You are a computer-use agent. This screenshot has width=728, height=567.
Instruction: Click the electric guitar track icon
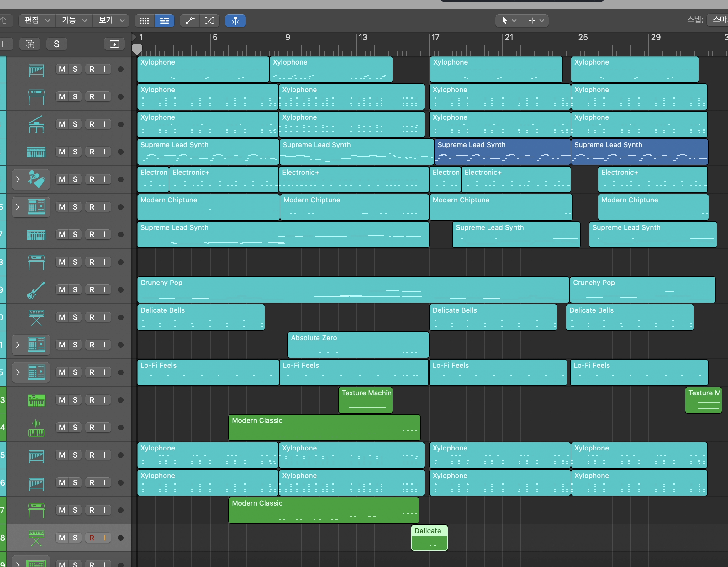pyautogui.click(x=36, y=290)
